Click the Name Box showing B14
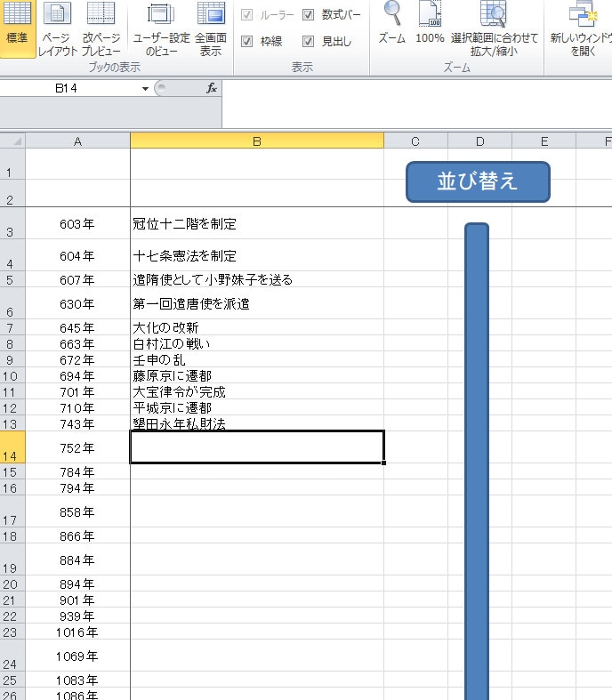The image size is (612, 700). pos(67,88)
